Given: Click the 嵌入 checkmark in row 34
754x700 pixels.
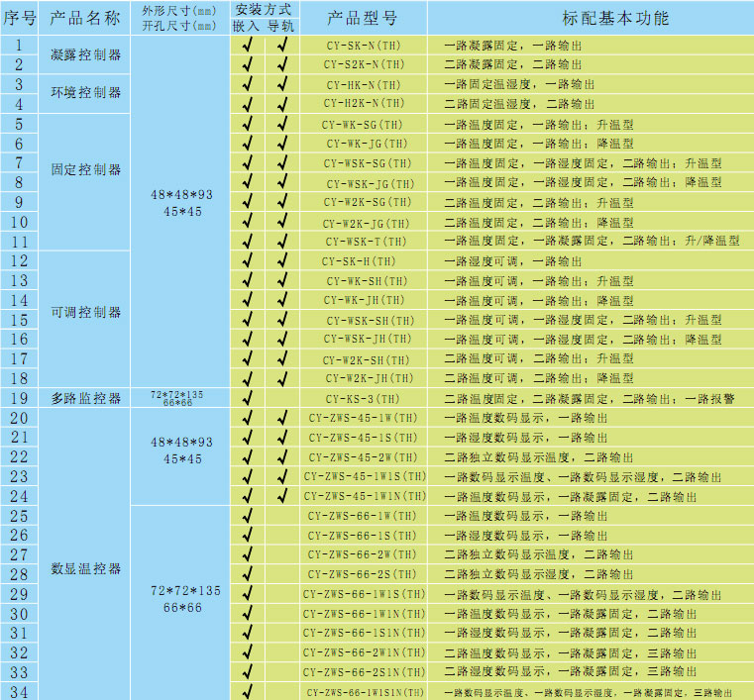Looking at the screenshot, I should (x=248, y=691).
